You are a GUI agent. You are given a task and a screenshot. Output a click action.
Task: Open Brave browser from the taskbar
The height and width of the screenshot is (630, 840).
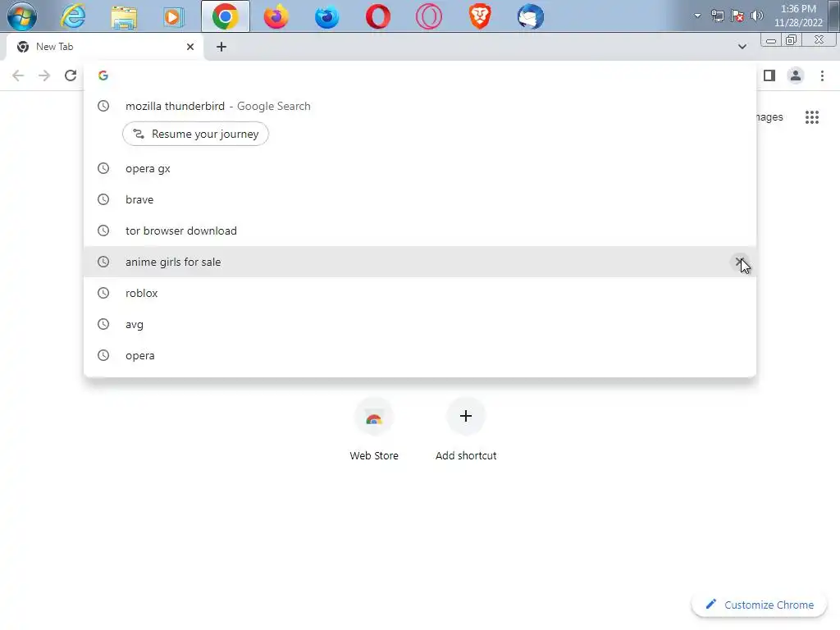tap(480, 16)
